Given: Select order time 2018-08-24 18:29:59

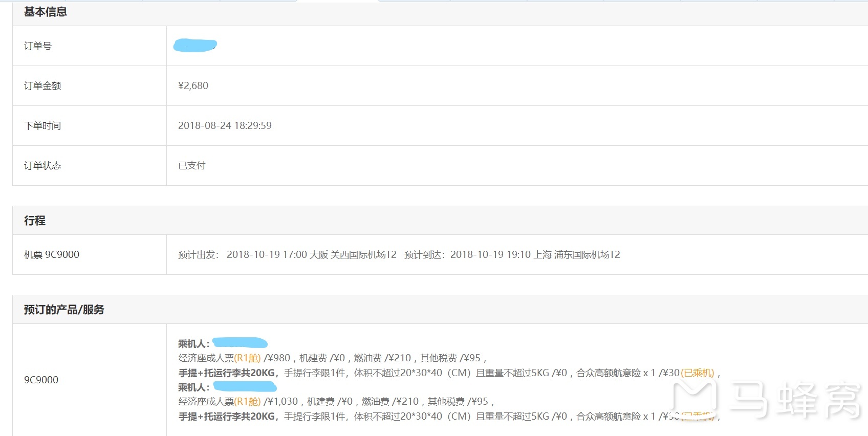Looking at the screenshot, I should (x=225, y=125).
